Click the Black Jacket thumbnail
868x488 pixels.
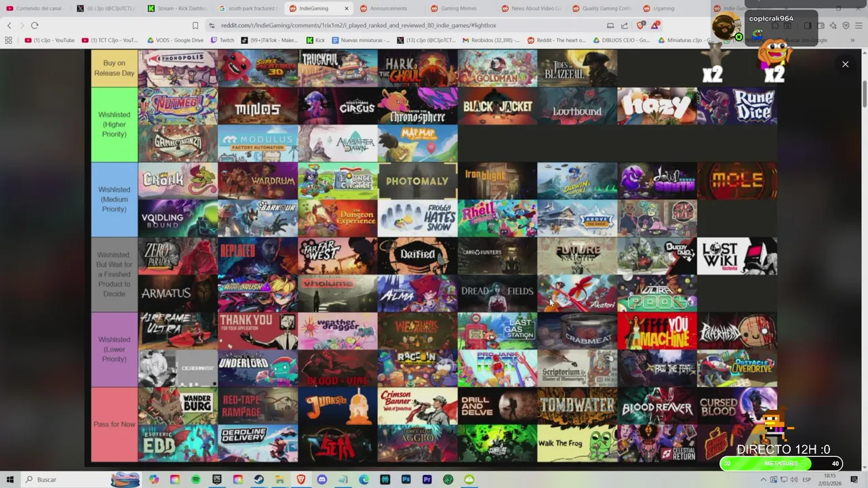[498, 106]
